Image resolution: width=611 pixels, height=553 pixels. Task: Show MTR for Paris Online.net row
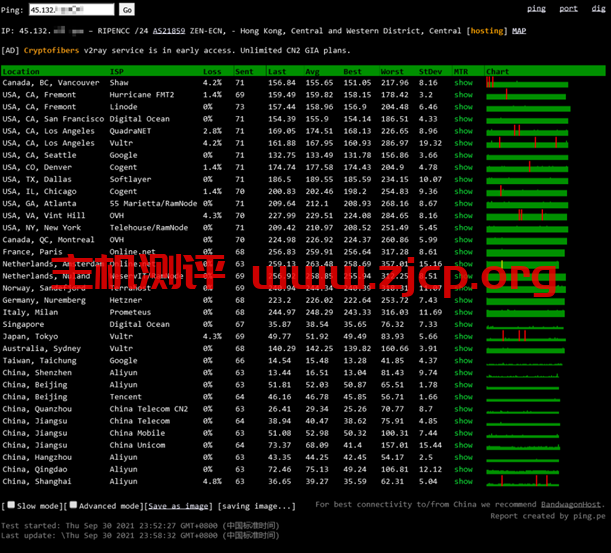(463, 252)
